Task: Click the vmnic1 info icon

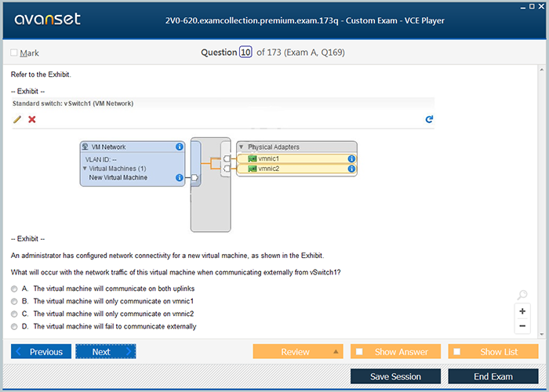Action: click(351, 159)
